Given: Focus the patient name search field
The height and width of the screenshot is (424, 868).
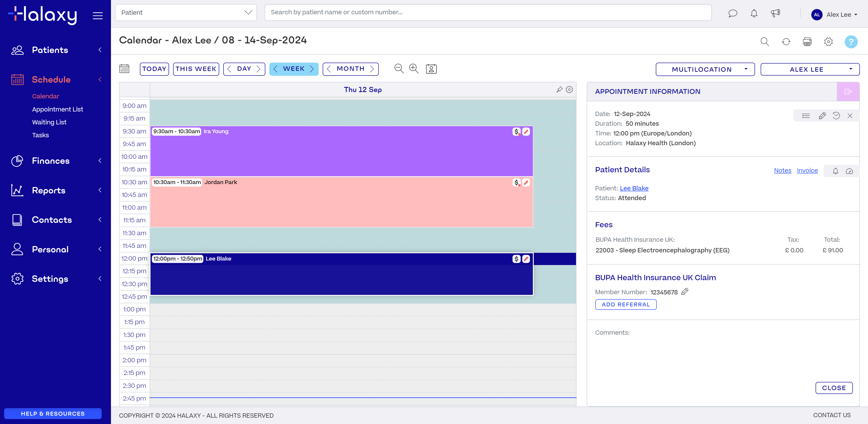Looking at the screenshot, I should (x=488, y=12).
